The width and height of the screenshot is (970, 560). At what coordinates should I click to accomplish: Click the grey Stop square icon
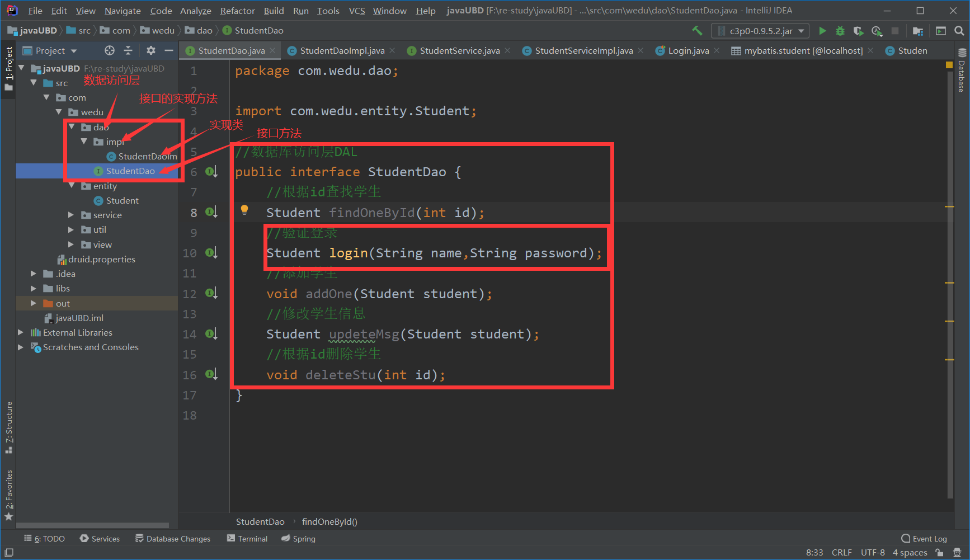(895, 31)
